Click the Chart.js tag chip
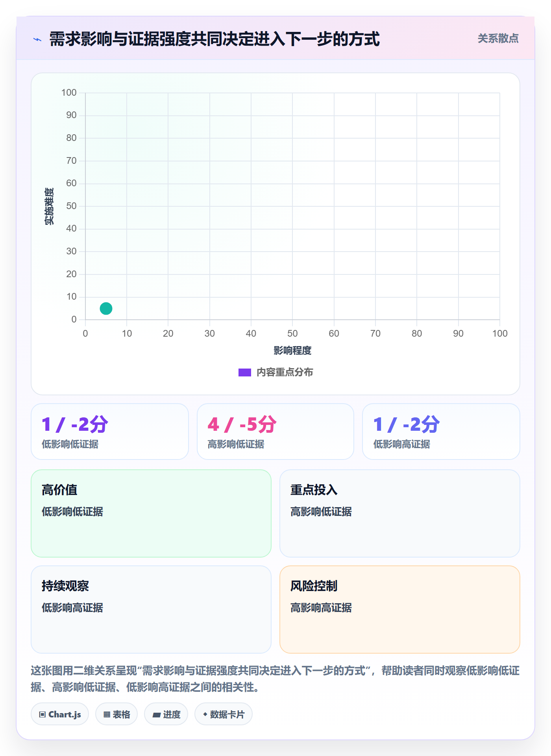This screenshot has height=756, width=551. [60, 714]
